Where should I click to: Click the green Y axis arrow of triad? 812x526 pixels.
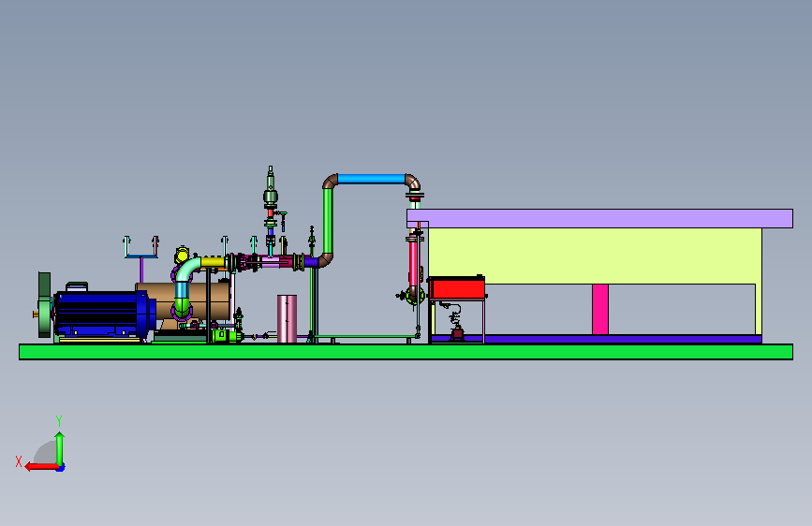pos(60,448)
